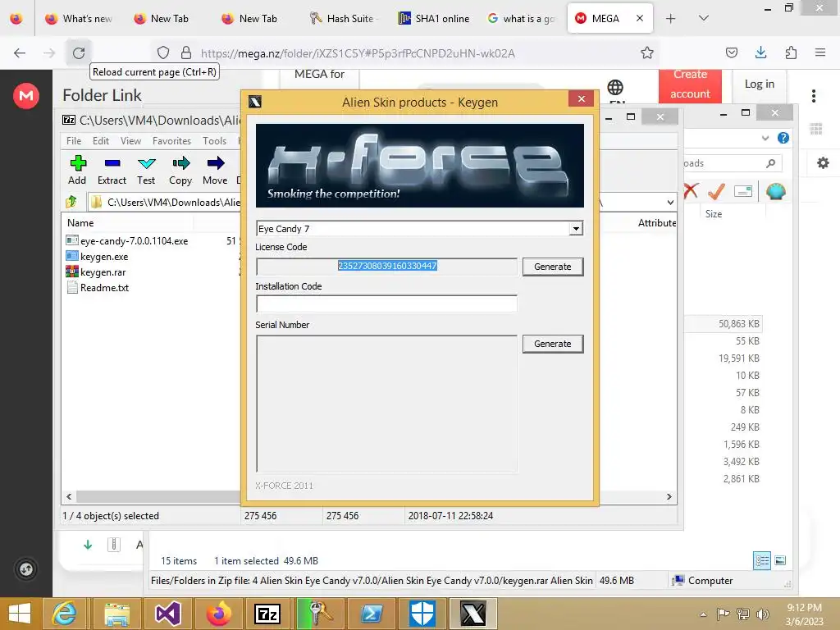Select keygen.rar in the 7-Zip list

103,272
